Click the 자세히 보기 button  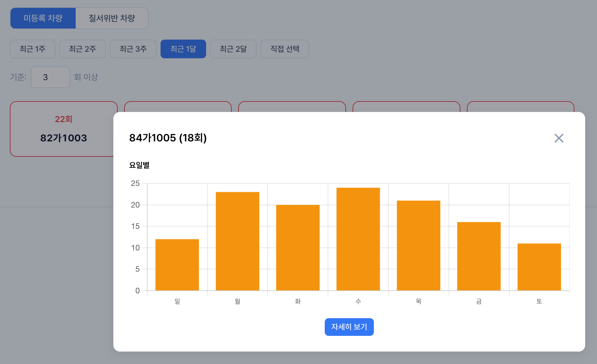click(349, 327)
